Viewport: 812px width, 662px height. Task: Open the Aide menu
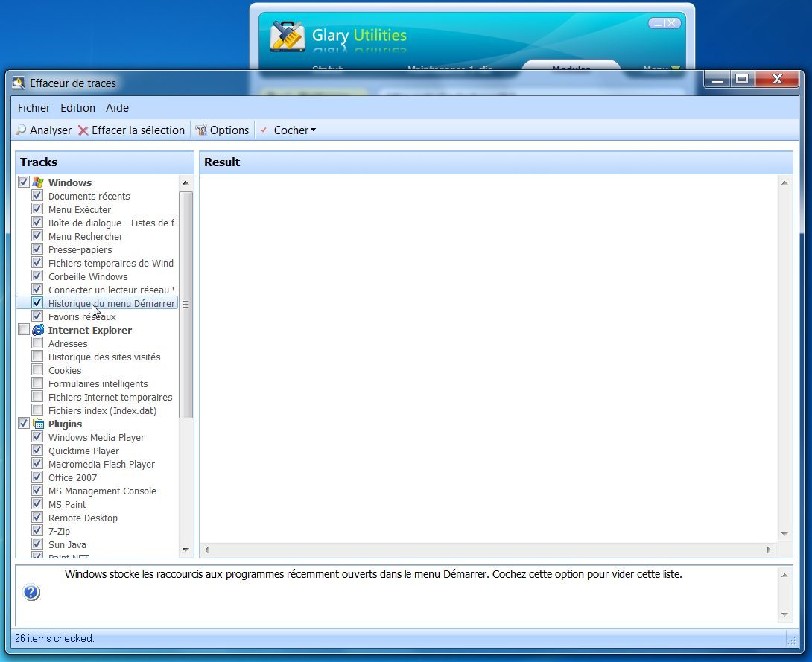(117, 108)
